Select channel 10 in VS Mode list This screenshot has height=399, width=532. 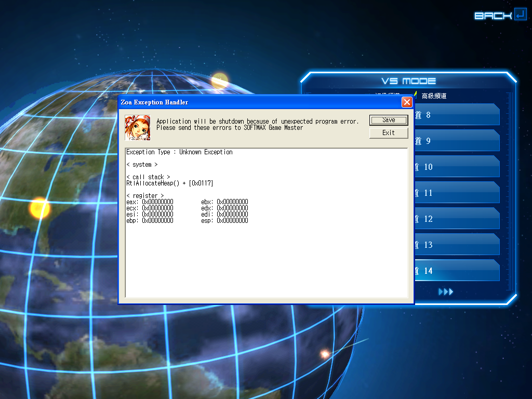click(x=457, y=167)
